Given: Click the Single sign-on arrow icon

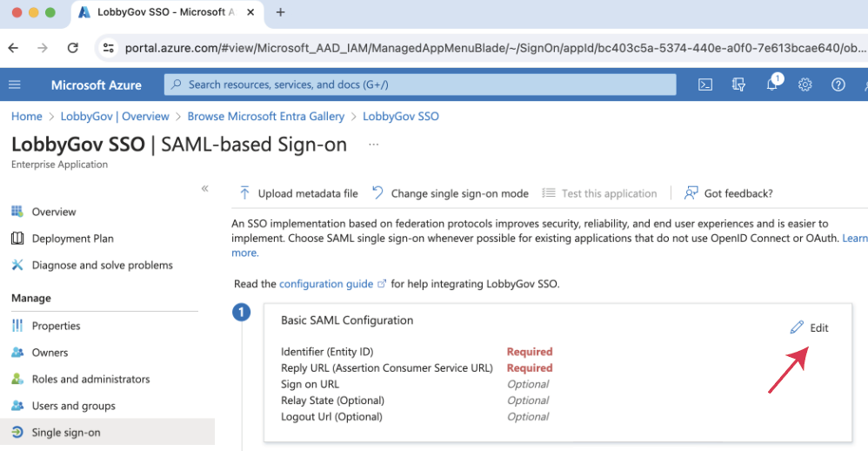Looking at the screenshot, I should coord(17,432).
